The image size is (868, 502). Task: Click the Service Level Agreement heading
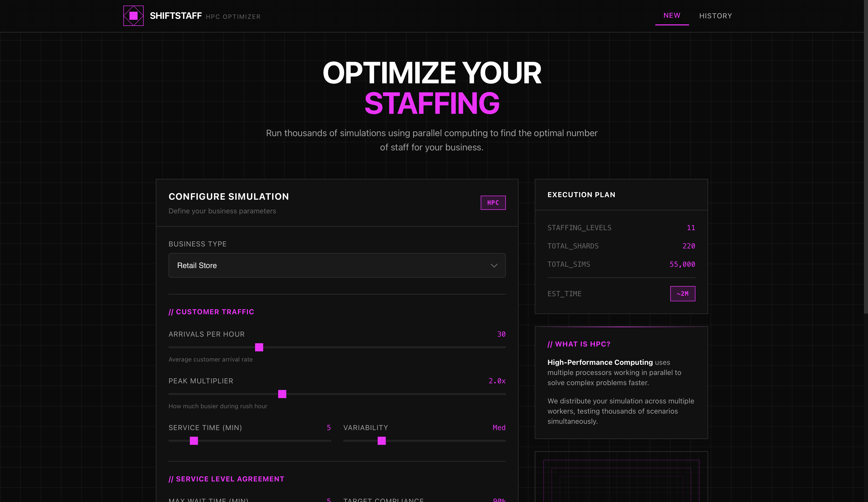click(226, 479)
